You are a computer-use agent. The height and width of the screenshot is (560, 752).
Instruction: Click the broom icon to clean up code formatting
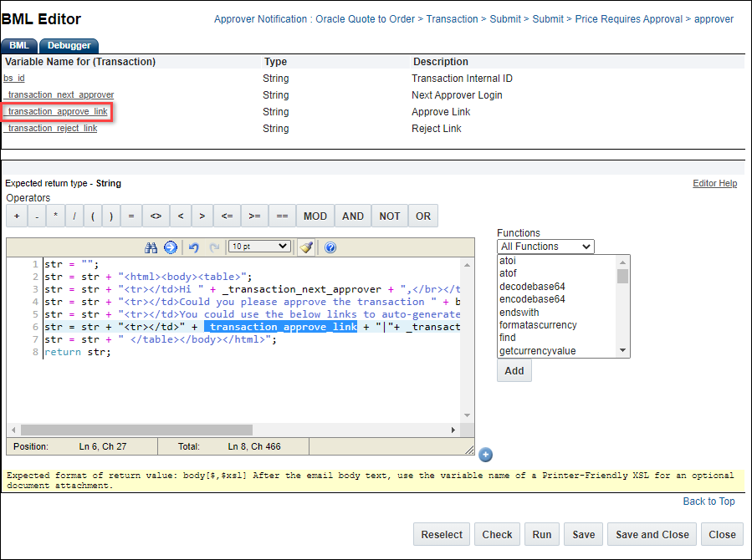pyautogui.click(x=307, y=247)
